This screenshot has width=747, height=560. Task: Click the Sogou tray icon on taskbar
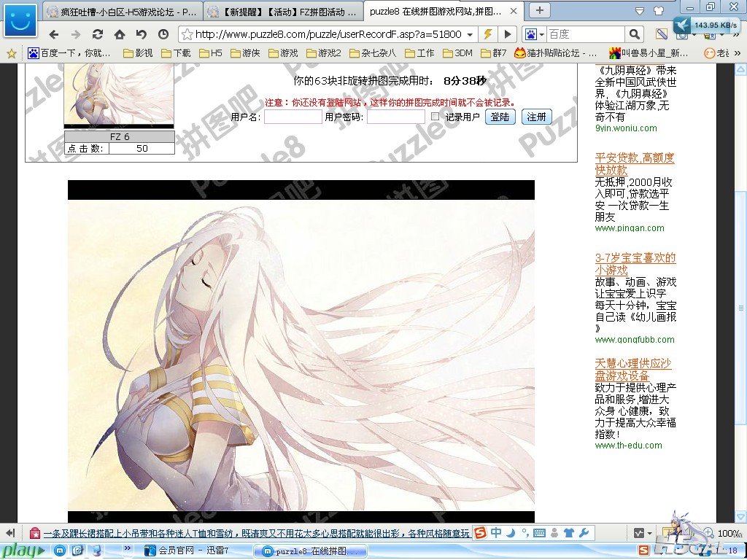pyautogui.click(x=643, y=551)
